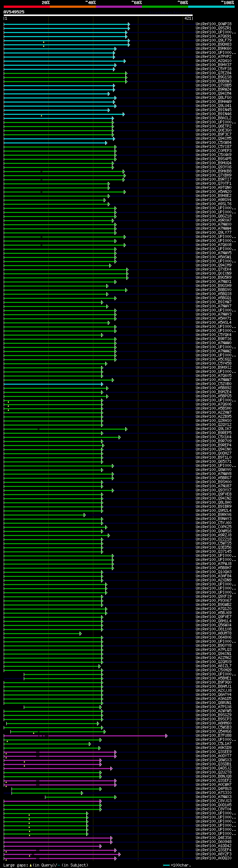Select the label UniRef100_Q9LU41
238x868 pixels.
(213, 106)
